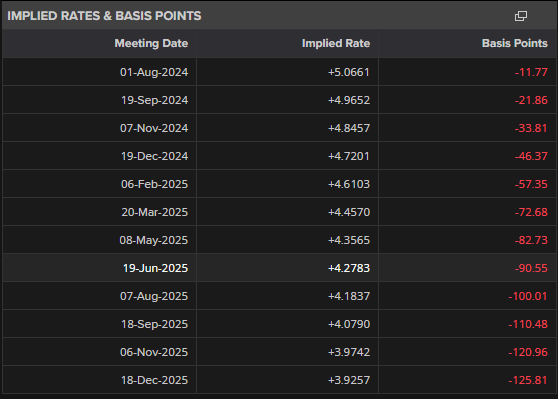558x399 pixels.
Task: Click the Meeting Date column header
Action: 151,43
